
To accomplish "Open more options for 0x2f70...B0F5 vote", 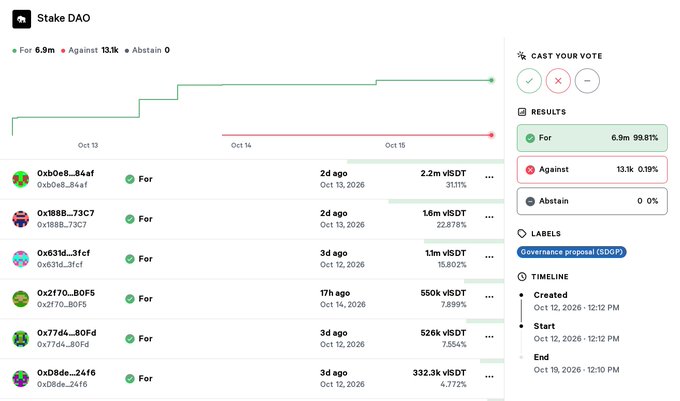I will point(489,297).
